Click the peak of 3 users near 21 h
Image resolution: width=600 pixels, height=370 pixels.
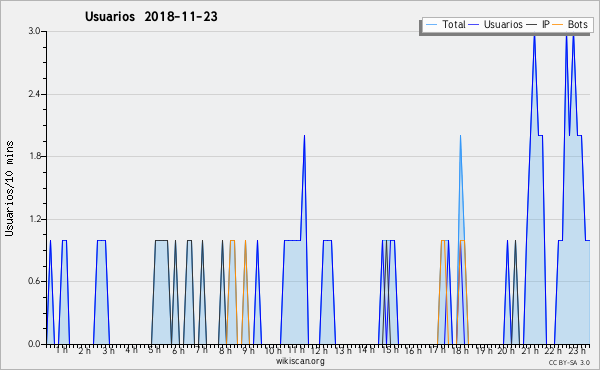tap(534, 35)
